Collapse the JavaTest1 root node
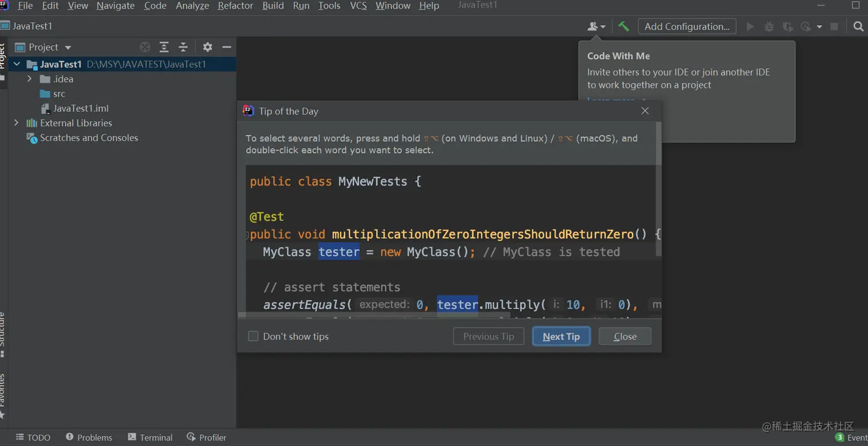868x446 pixels. pyautogui.click(x=17, y=64)
